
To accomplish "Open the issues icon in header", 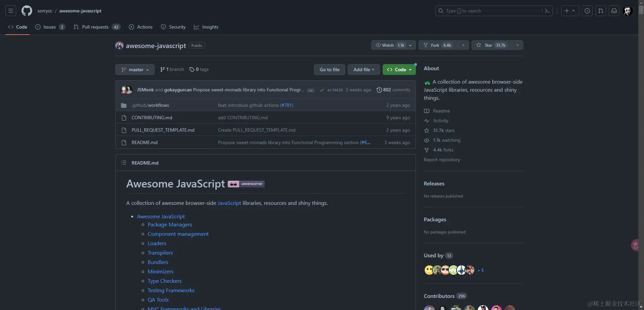I will 587,11.
